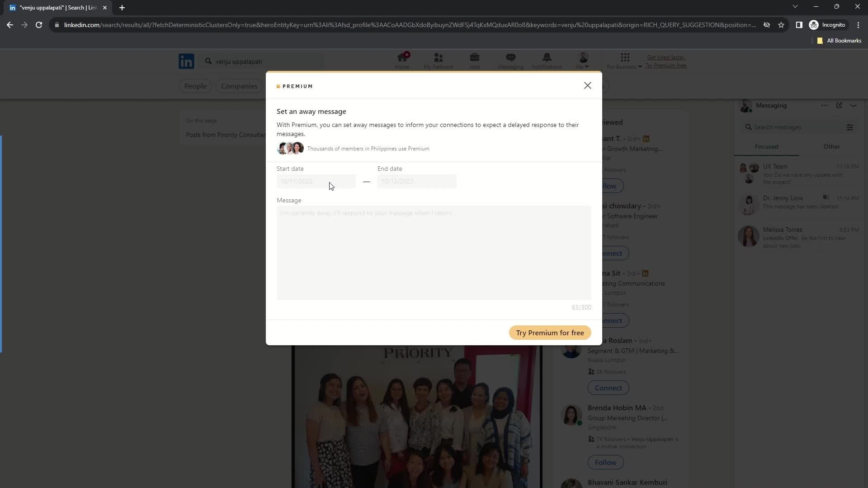Screen dimensions: 868x488
Task: Click Brenda Hobin MA avatar
Action: click(x=571, y=415)
